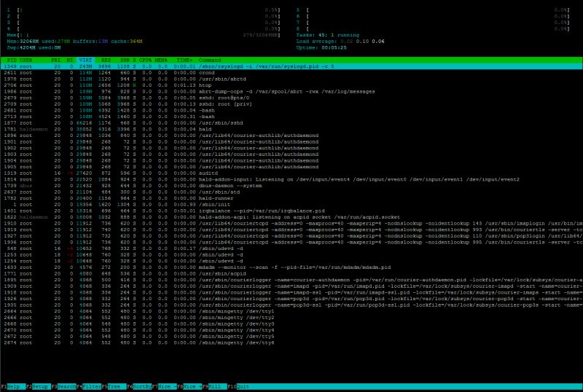Select the mingetty /dev/tty6 row
Image resolution: width=583 pixels, height=392 pixels.
coord(291,342)
